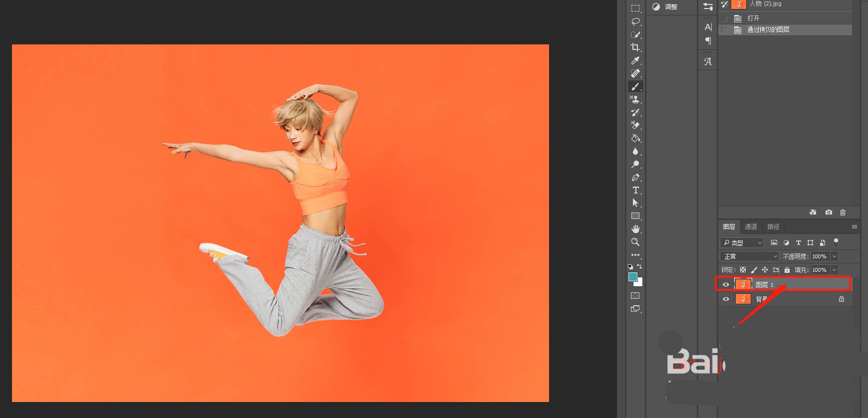The width and height of the screenshot is (868, 418).
Task: Select the Crop tool
Action: coord(635,47)
